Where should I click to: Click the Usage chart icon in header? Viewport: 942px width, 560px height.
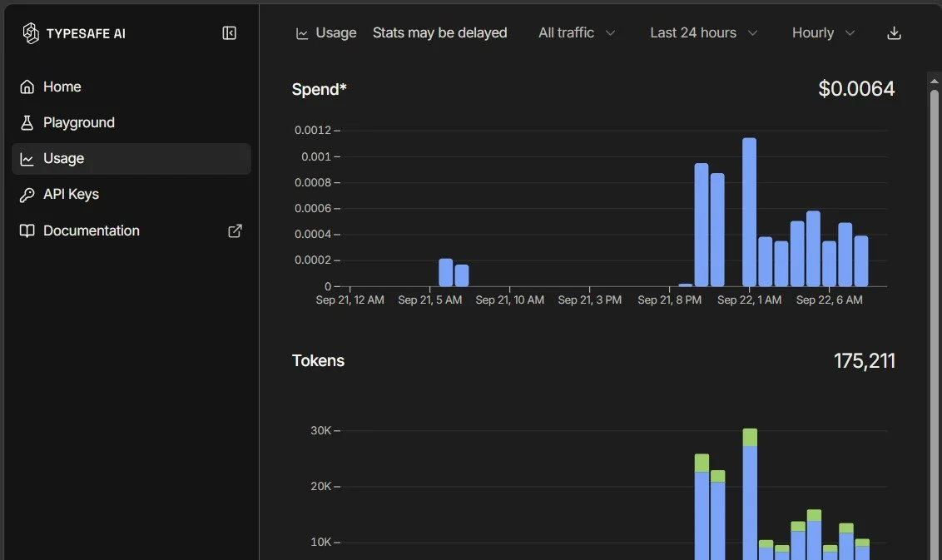(x=302, y=33)
